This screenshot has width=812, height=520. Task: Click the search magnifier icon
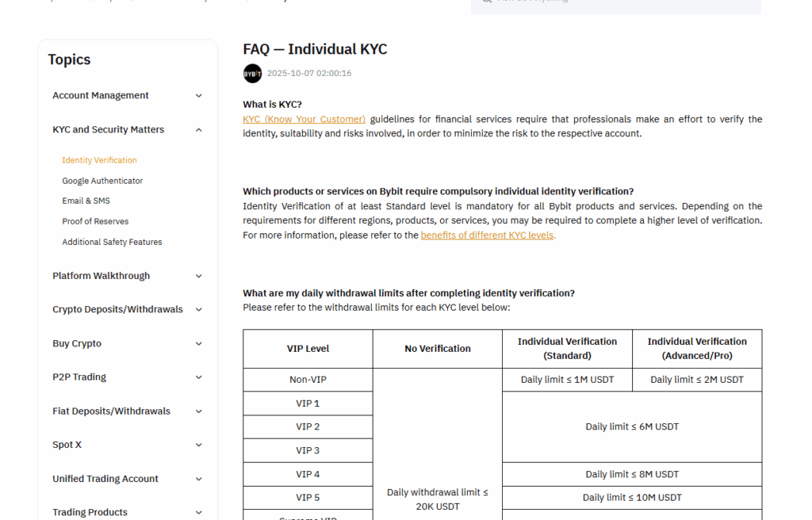pyautogui.click(x=485, y=2)
